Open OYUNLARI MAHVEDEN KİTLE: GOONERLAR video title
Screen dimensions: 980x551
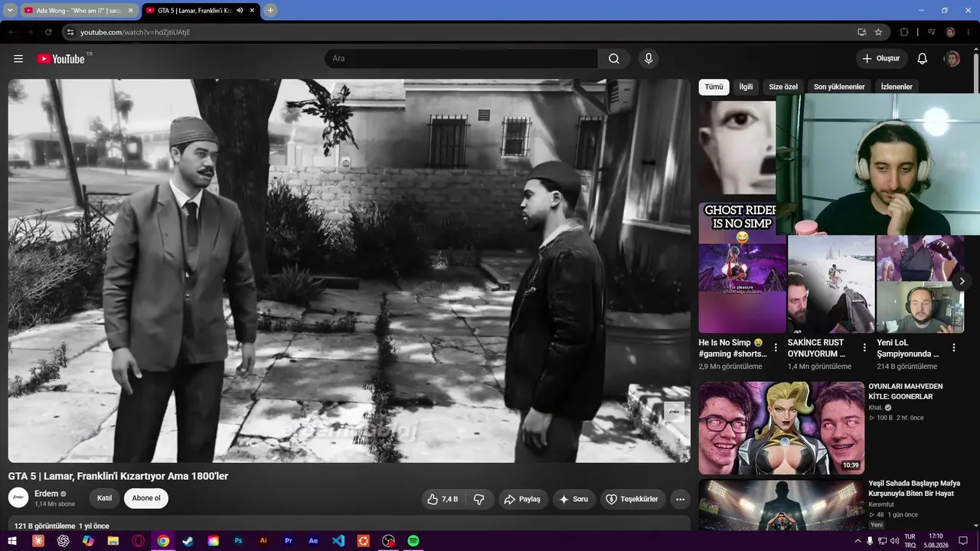pos(906,392)
